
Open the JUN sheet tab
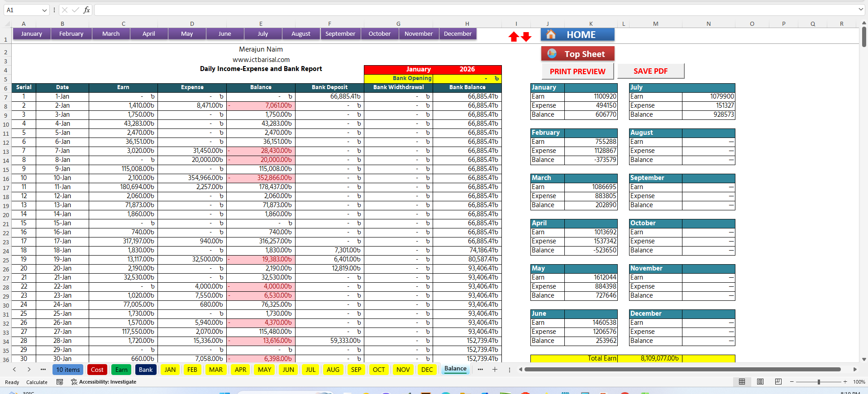pos(288,370)
